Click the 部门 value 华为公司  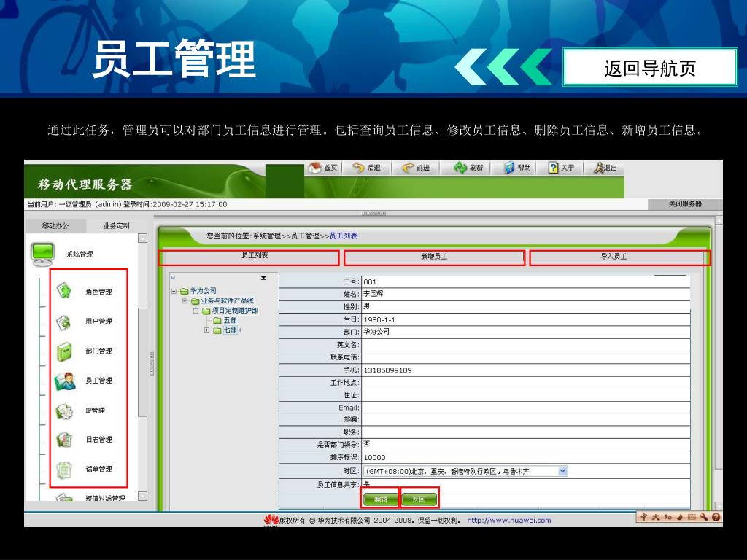coord(376,332)
